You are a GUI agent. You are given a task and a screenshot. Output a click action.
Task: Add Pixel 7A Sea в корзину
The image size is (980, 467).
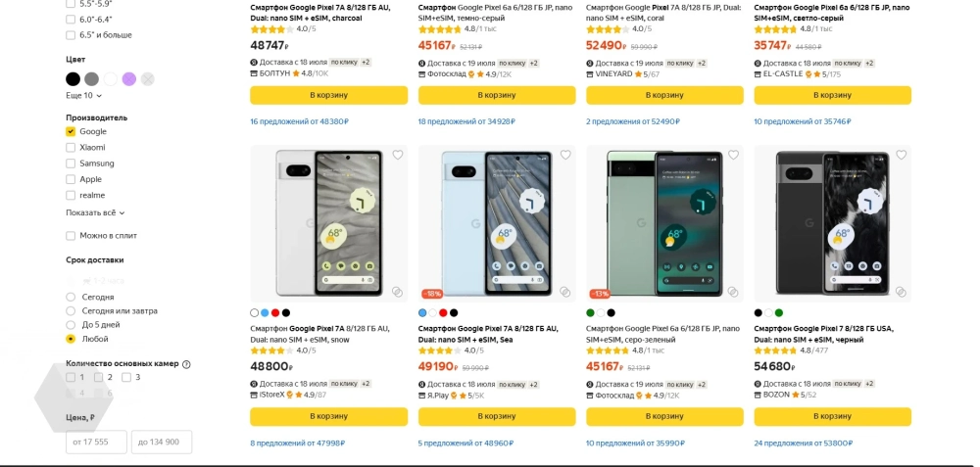[x=496, y=416]
